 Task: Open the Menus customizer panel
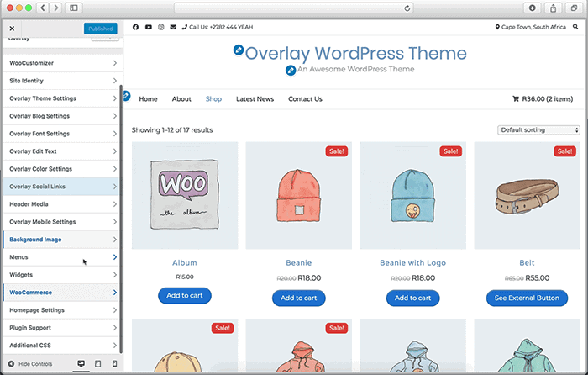click(x=61, y=257)
